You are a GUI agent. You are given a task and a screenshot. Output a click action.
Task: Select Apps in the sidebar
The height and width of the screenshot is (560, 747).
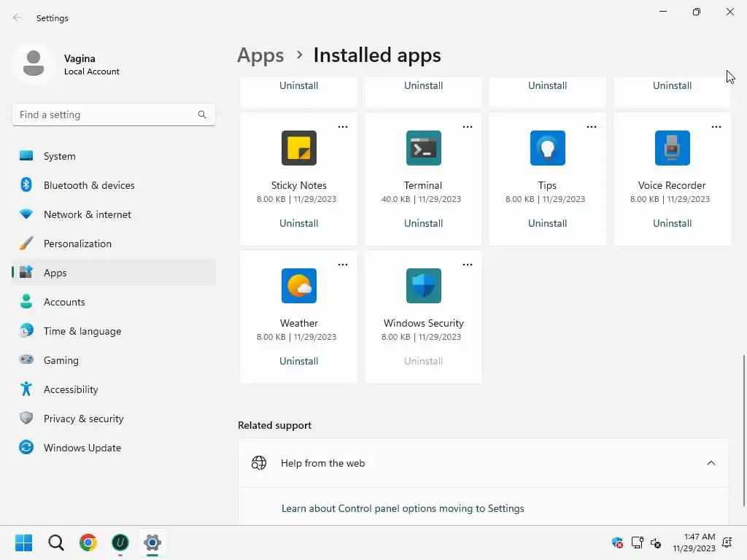[x=113, y=273]
